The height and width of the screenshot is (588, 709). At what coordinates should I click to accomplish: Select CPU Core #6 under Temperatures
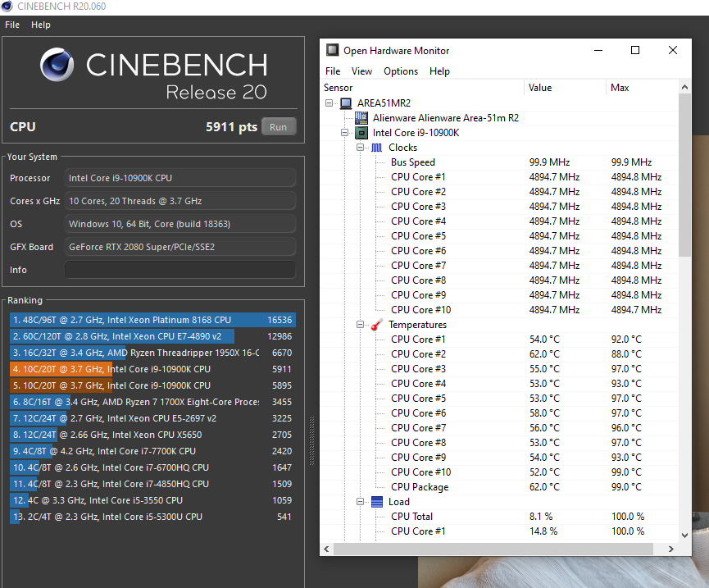(500, 413)
